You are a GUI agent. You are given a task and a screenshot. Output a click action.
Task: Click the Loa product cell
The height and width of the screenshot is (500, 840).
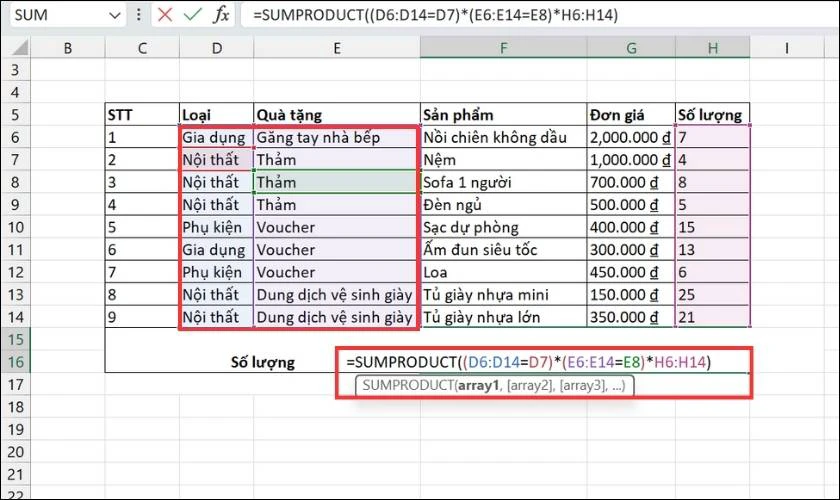point(504,272)
